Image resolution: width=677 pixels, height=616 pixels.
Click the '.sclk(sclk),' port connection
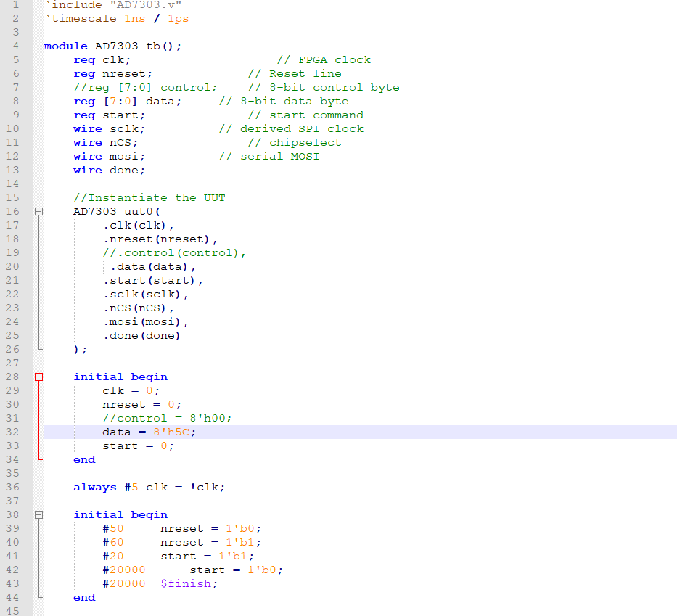(x=146, y=295)
